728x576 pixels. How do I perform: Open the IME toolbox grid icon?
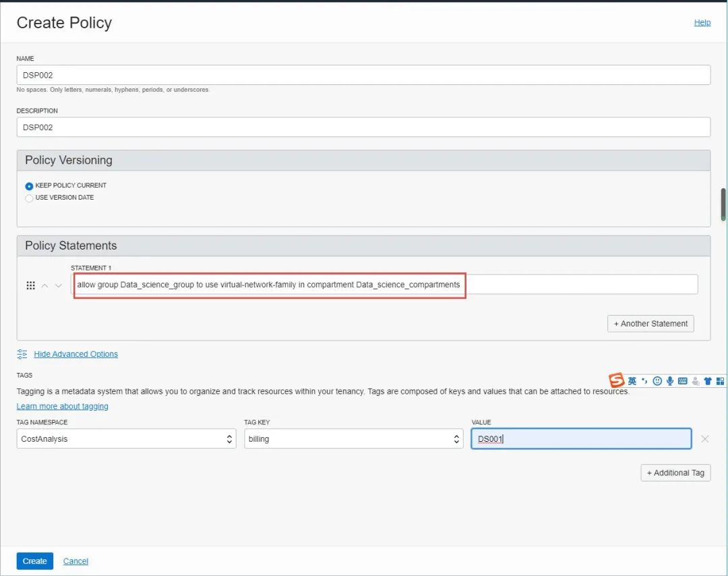click(720, 381)
